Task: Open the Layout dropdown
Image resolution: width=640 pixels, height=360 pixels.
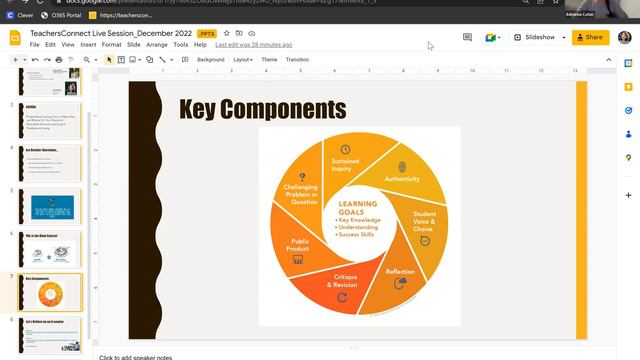Action: [243, 60]
